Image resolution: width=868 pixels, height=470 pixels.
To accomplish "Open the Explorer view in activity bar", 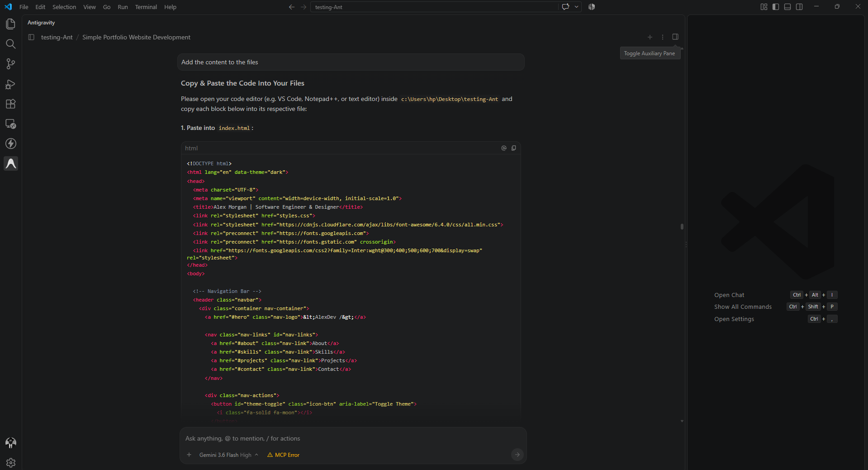I will (10, 24).
